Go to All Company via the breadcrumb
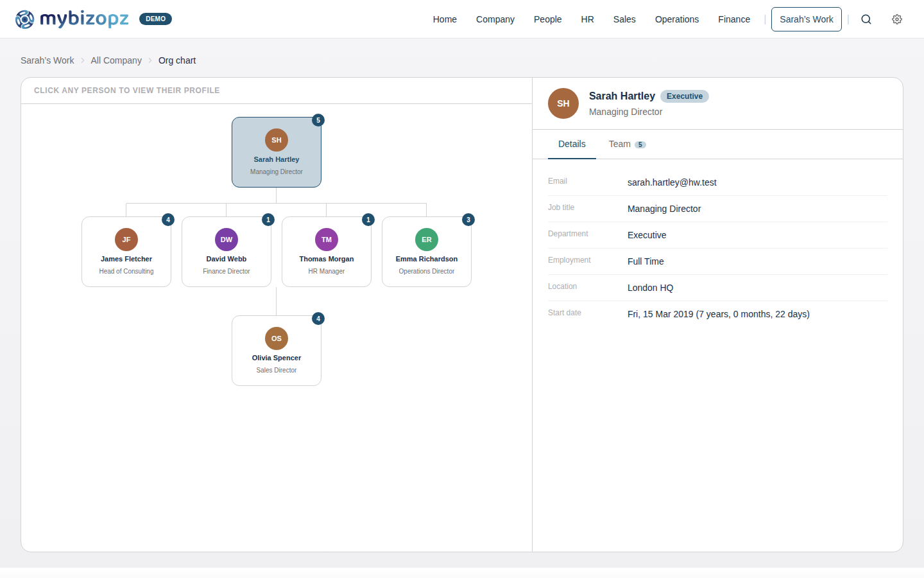Screen dimensions: 924x578 point(116,60)
